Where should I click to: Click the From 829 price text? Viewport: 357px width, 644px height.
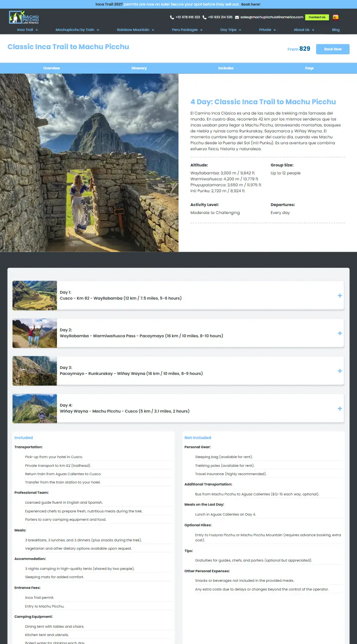pyautogui.click(x=299, y=49)
